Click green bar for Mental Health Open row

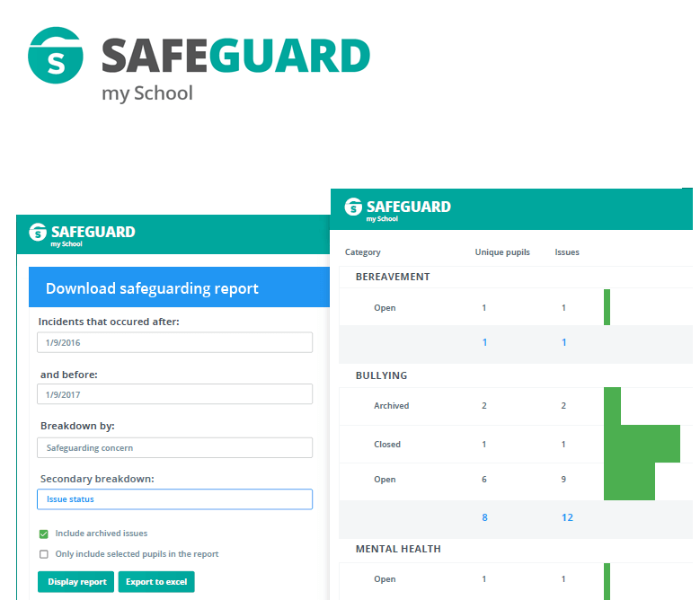(x=607, y=581)
